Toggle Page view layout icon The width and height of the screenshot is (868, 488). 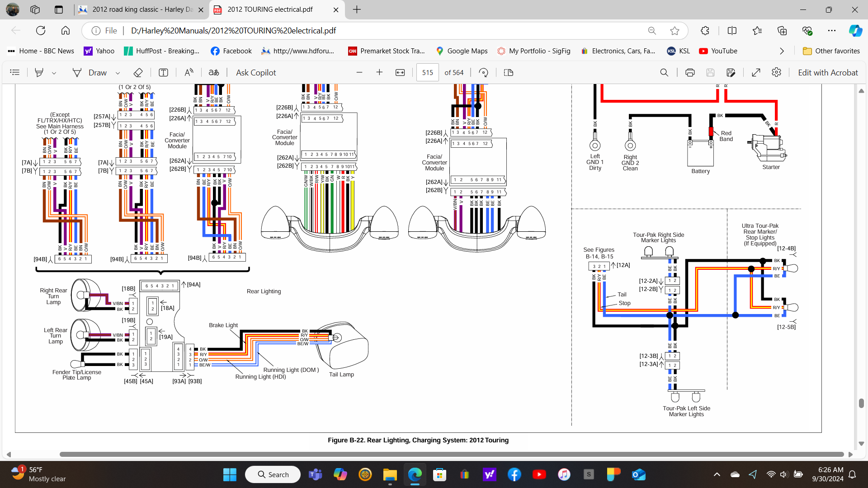[x=509, y=73]
